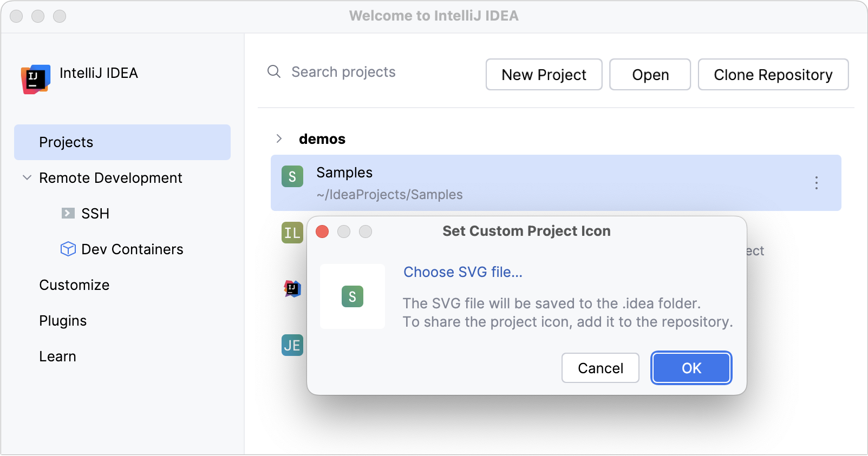Expand the demos project group
The image size is (868, 456).
click(279, 138)
